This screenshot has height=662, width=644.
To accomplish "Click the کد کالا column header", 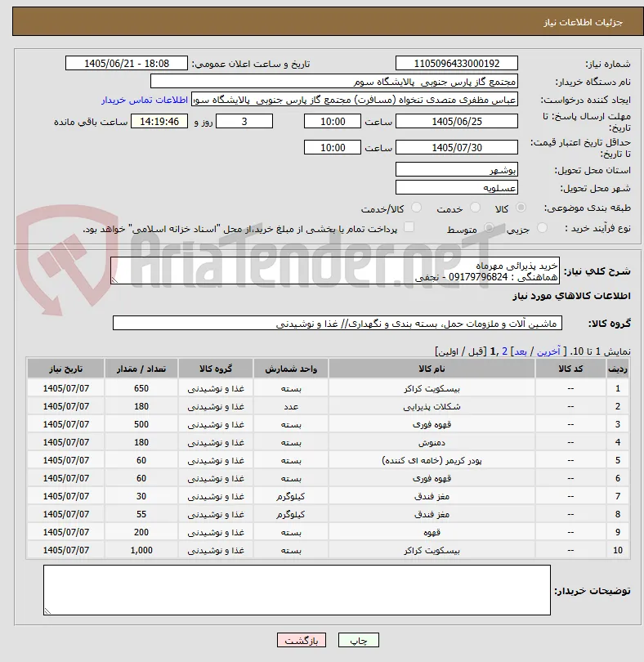I will tap(570, 369).
